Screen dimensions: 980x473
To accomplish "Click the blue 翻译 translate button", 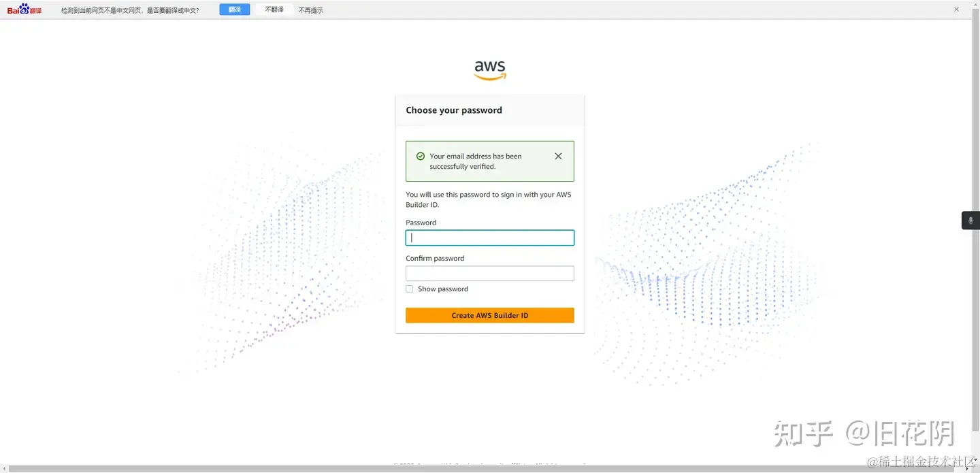I will 235,10.
